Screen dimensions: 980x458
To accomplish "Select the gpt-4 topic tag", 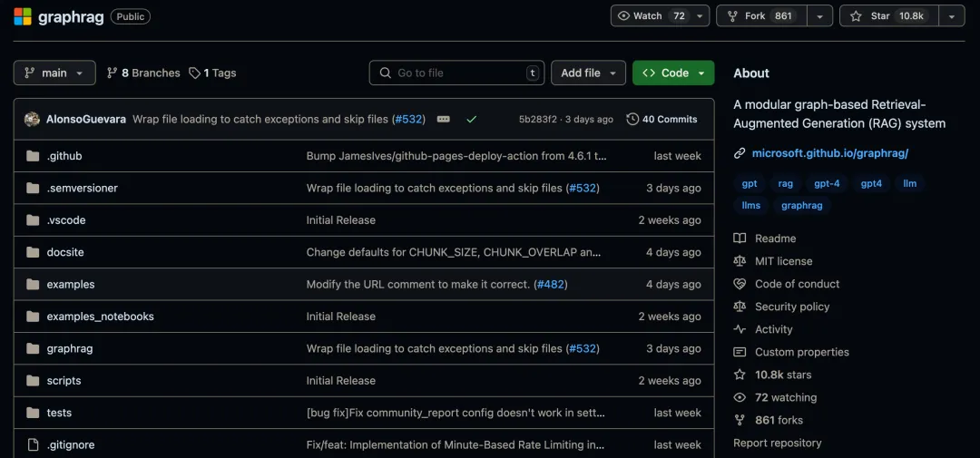I will [x=827, y=183].
